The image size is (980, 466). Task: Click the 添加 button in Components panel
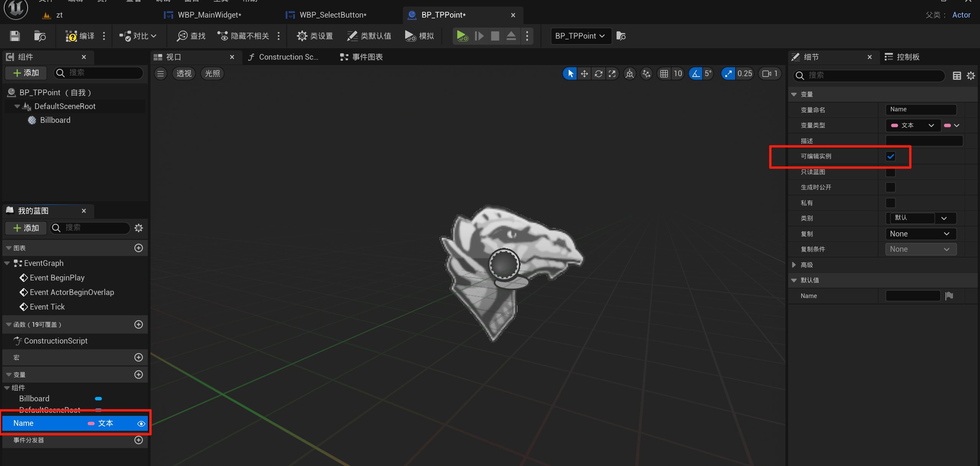26,73
